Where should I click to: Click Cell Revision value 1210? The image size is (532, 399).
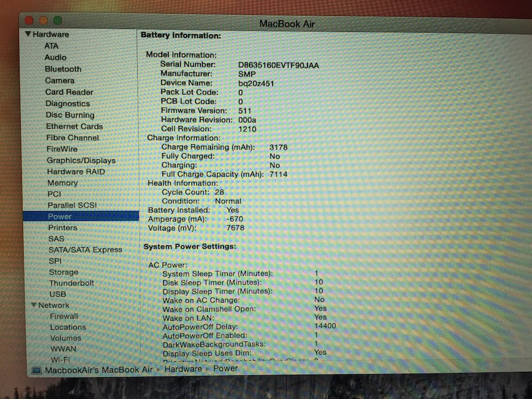[x=247, y=129]
